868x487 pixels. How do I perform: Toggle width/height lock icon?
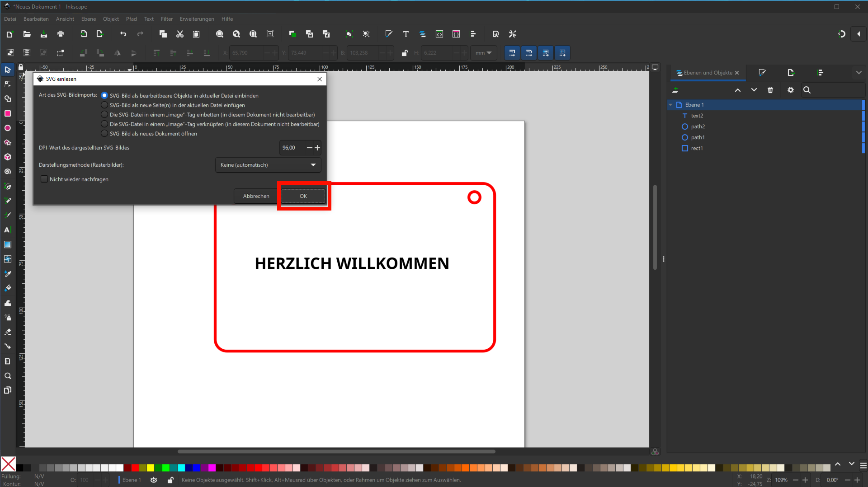tap(405, 53)
